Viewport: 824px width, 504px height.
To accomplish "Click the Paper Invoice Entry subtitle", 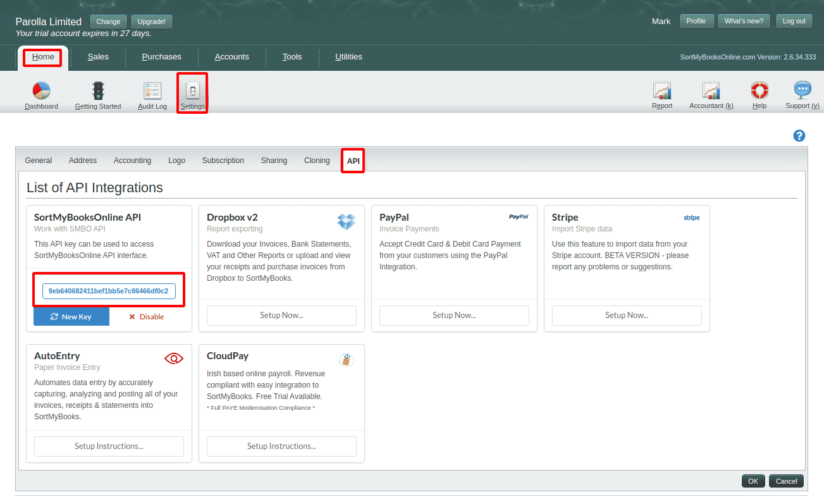I will point(67,367).
